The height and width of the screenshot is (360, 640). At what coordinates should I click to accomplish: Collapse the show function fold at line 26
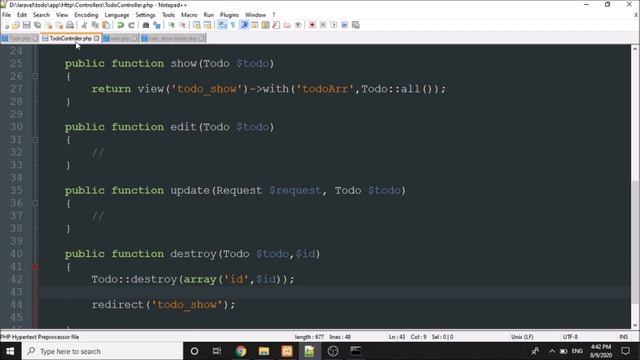[x=36, y=76]
